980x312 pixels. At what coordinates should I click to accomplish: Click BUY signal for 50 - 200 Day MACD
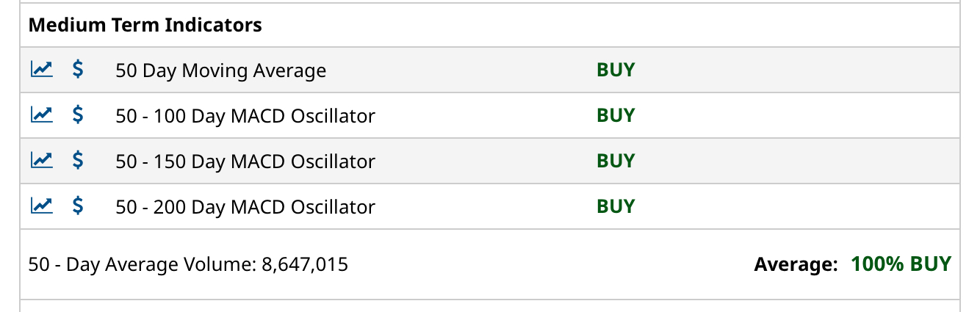616,207
